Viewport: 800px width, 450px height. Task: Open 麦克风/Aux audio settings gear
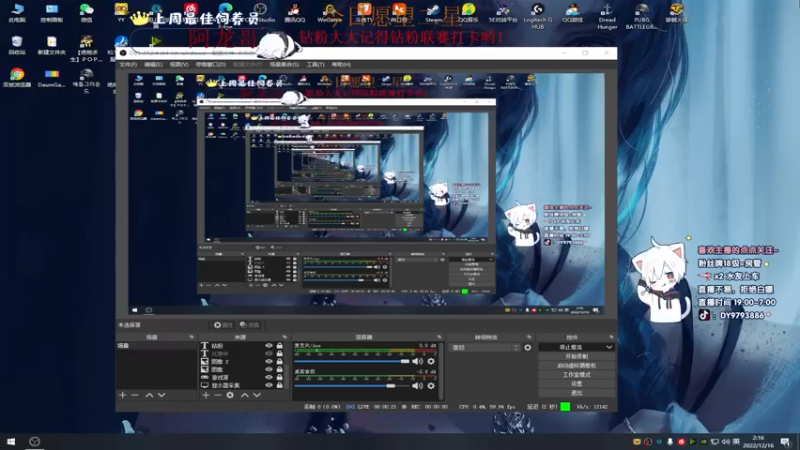point(431,361)
